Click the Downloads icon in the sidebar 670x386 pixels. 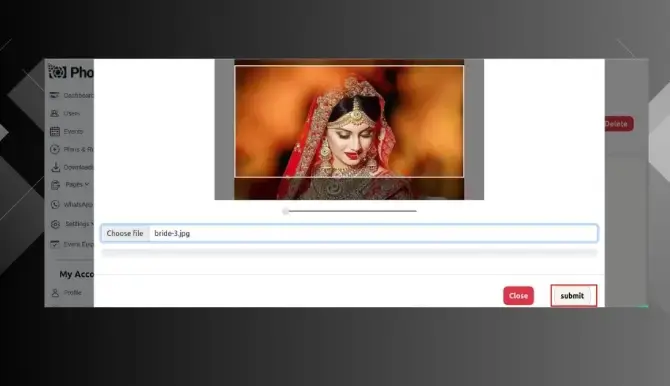55,167
